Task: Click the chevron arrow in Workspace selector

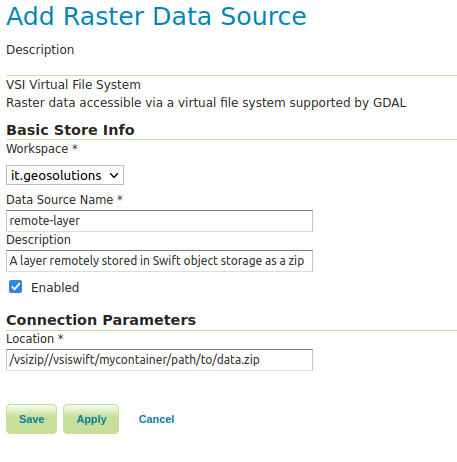Action: coord(114,175)
